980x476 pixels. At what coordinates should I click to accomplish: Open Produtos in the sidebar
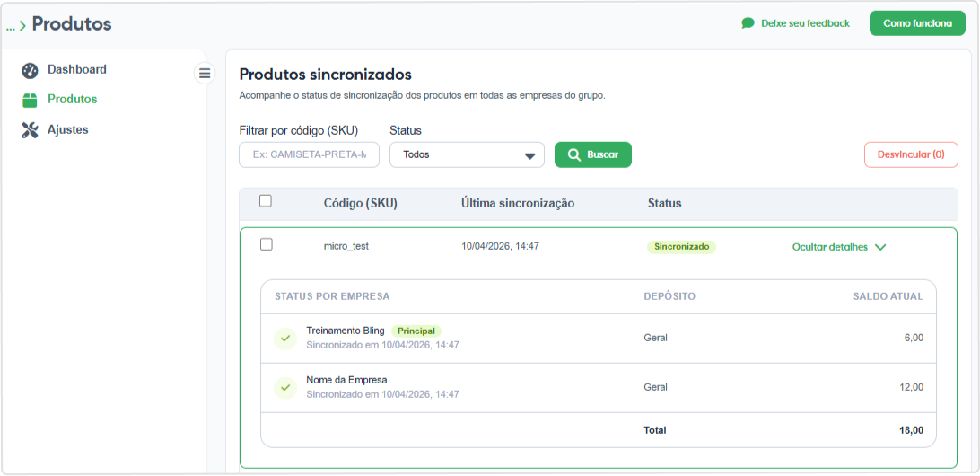(73, 100)
